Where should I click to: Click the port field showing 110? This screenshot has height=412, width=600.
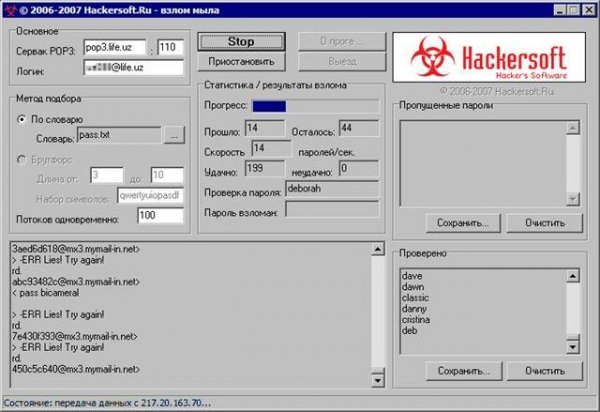[171, 48]
